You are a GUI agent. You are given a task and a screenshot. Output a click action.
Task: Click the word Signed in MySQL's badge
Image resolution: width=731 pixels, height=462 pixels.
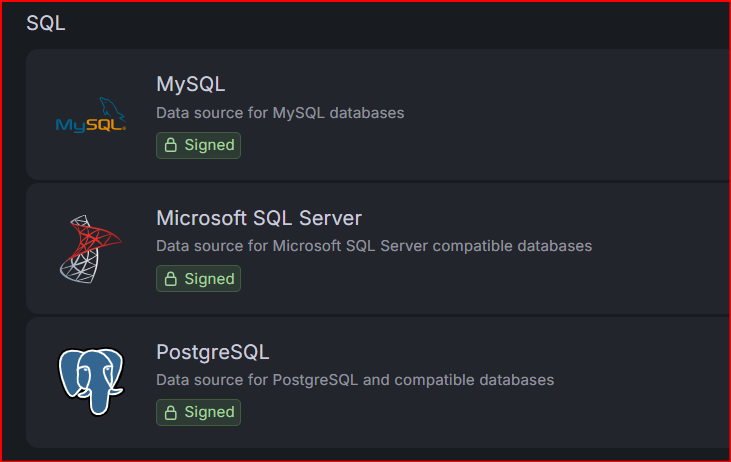209,145
